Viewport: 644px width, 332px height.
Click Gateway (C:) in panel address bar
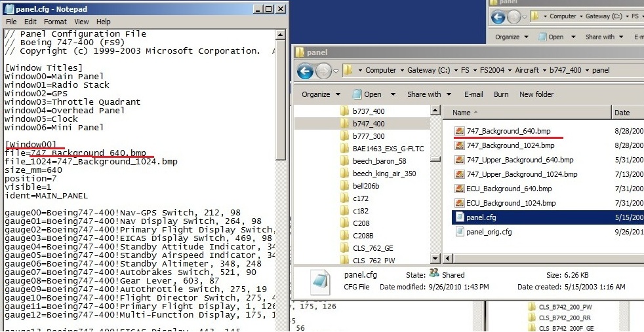pos(428,70)
